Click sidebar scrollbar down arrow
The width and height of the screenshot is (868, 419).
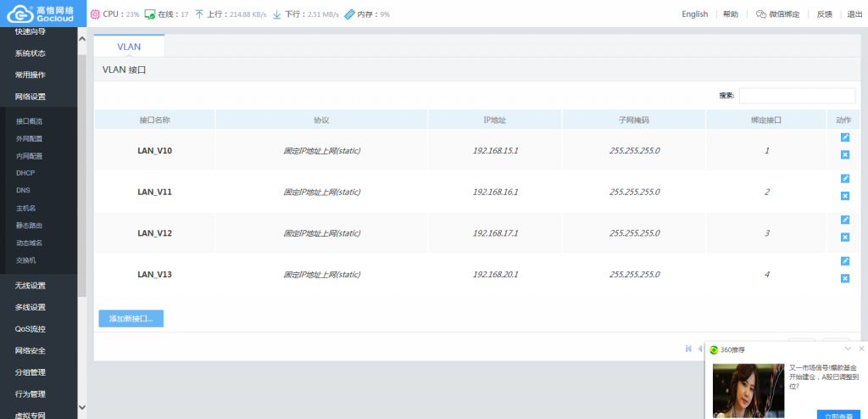82,407
